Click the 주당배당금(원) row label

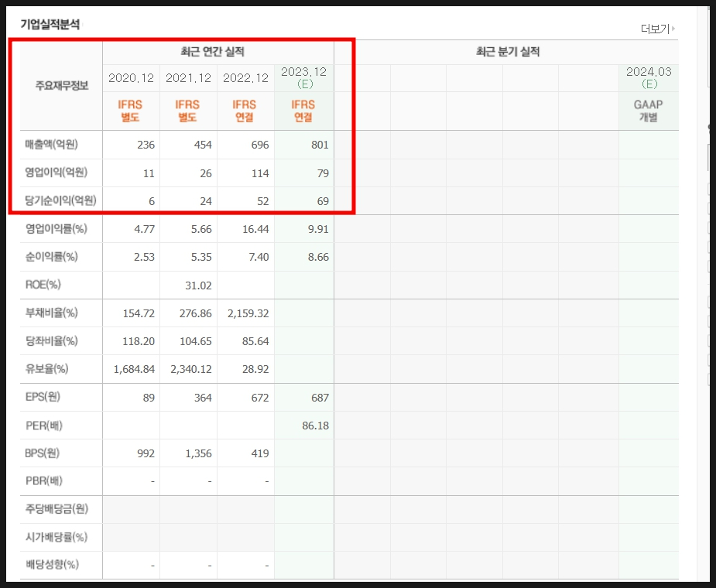[57, 508]
